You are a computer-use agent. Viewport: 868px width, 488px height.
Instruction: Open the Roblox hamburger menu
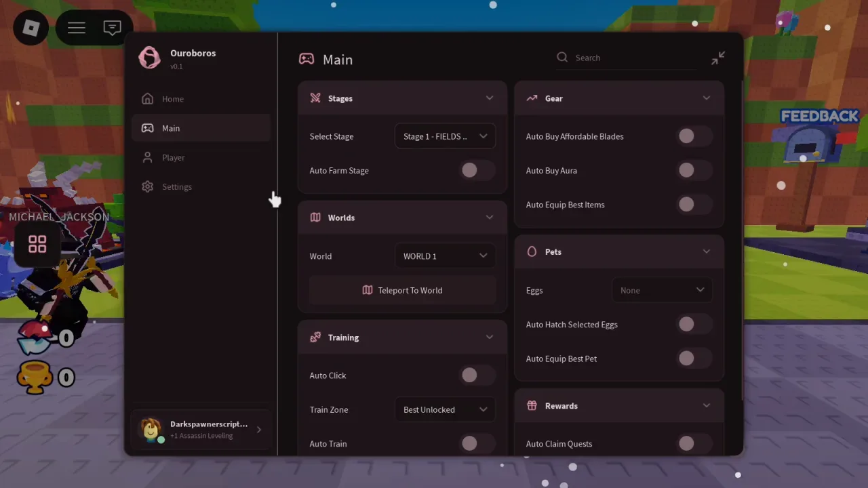pyautogui.click(x=77, y=28)
